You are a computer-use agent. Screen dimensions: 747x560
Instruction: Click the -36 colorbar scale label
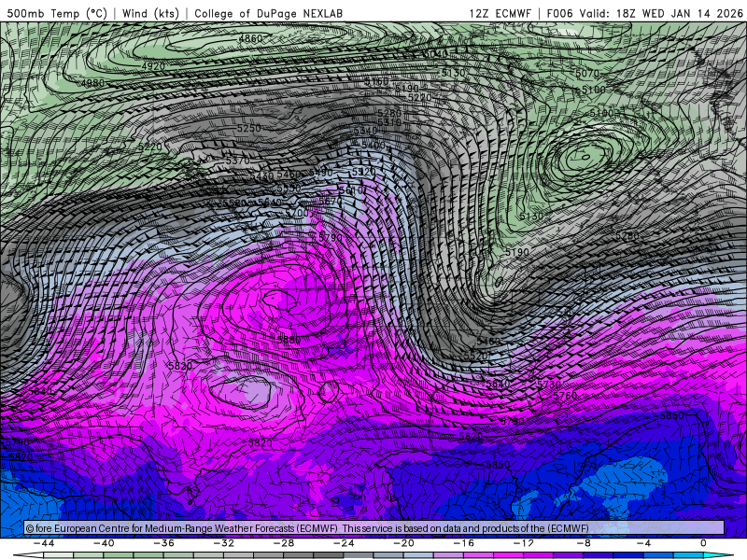coord(163,543)
